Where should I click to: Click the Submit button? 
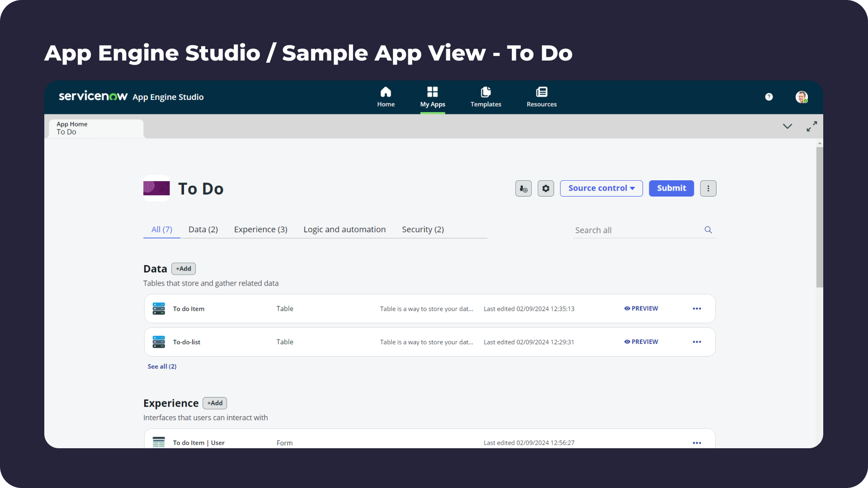(x=671, y=188)
